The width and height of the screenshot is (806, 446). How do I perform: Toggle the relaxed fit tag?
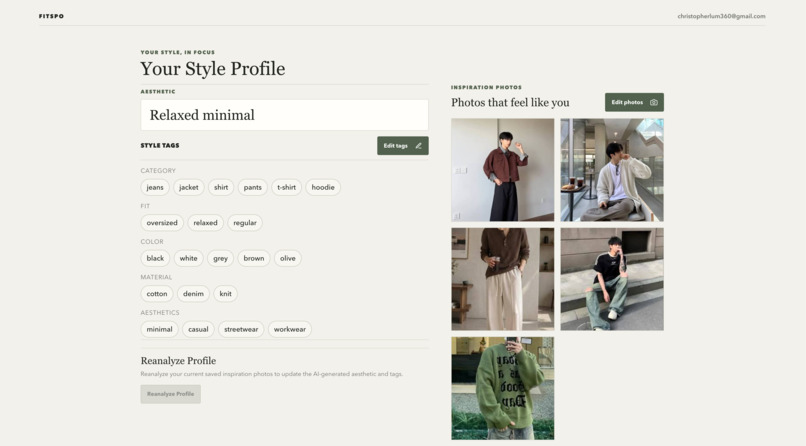[205, 223]
